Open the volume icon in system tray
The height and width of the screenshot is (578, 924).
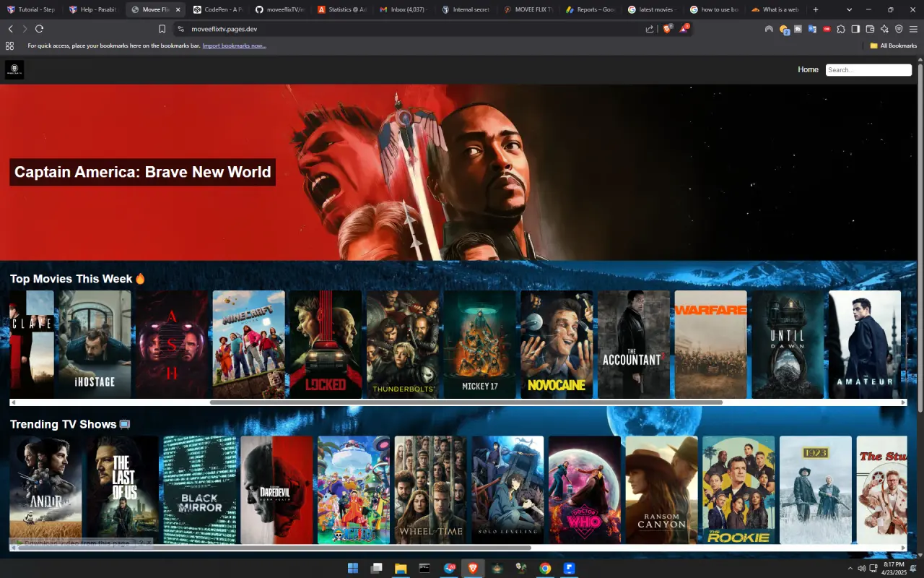(861, 568)
